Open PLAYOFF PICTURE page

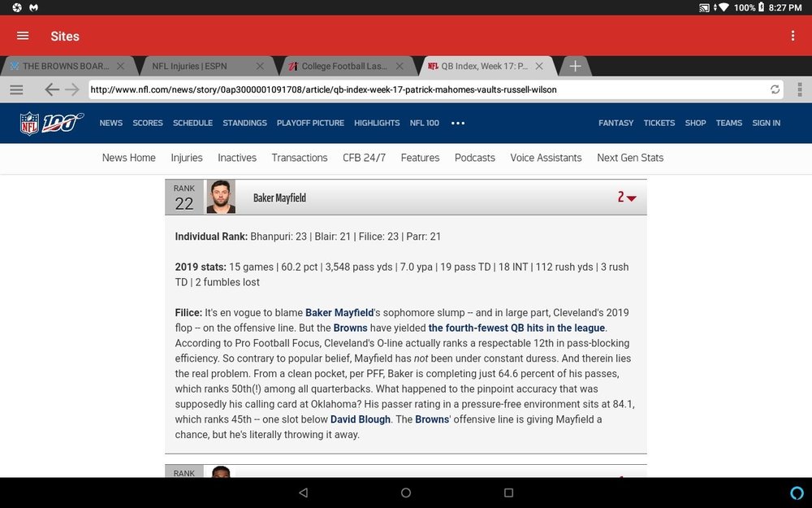coord(310,124)
